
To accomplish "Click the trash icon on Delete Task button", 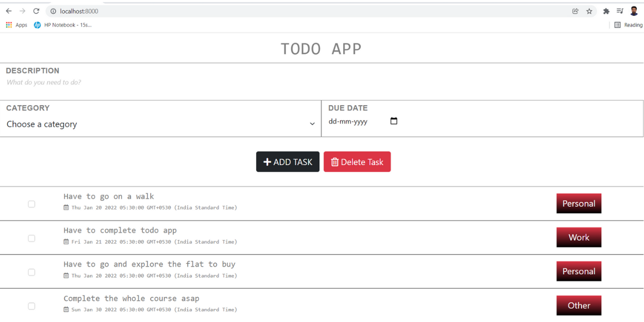I will tap(335, 162).
